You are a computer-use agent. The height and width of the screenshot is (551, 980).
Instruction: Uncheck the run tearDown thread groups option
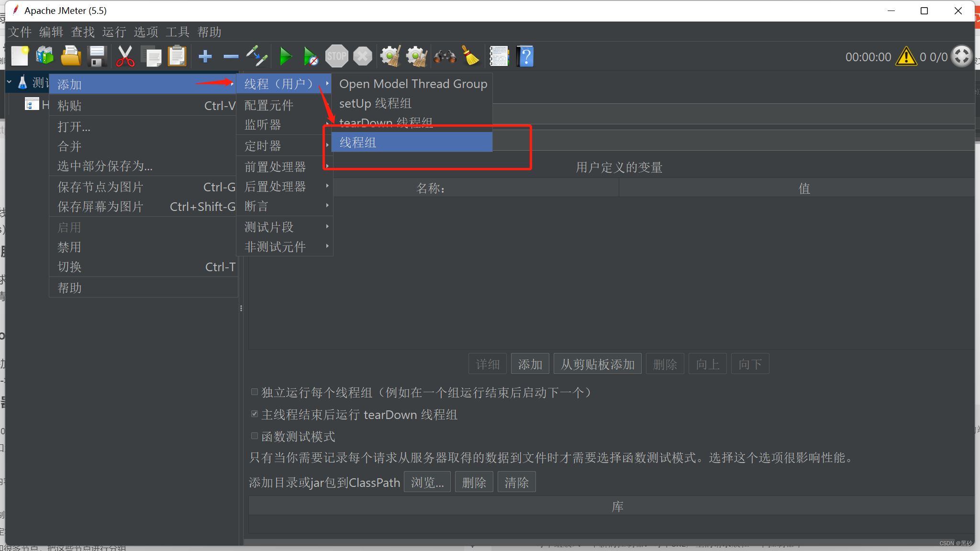pos(255,414)
